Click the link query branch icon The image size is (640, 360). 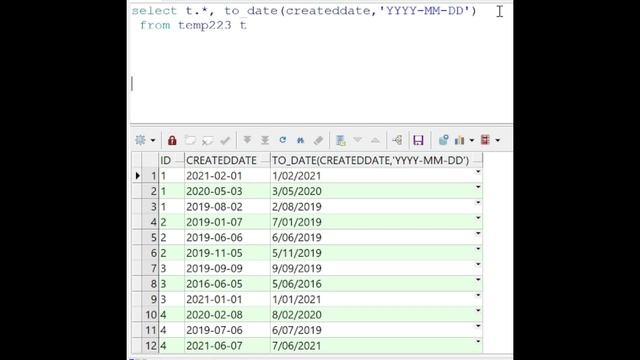tap(397, 140)
